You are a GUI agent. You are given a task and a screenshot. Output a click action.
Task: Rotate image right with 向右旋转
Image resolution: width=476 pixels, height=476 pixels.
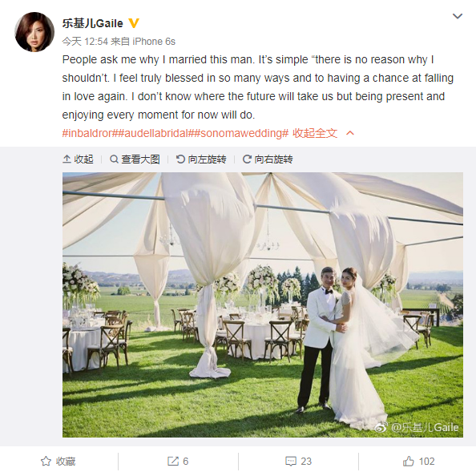click(268, 159)
